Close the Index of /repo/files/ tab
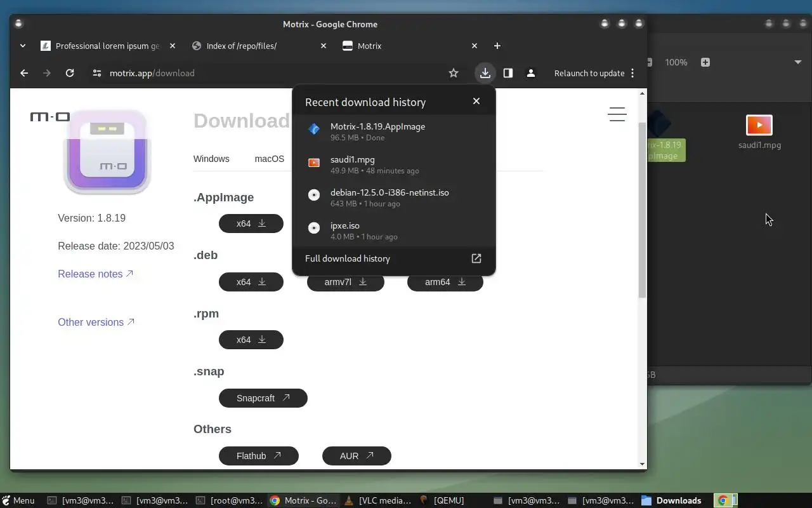 (x=324, y=46)
